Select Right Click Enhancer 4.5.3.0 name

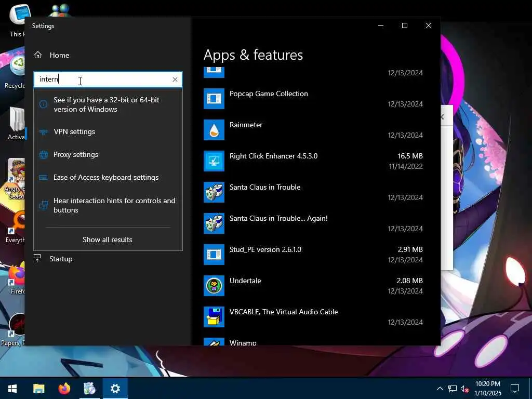click(x=273, y=156)
